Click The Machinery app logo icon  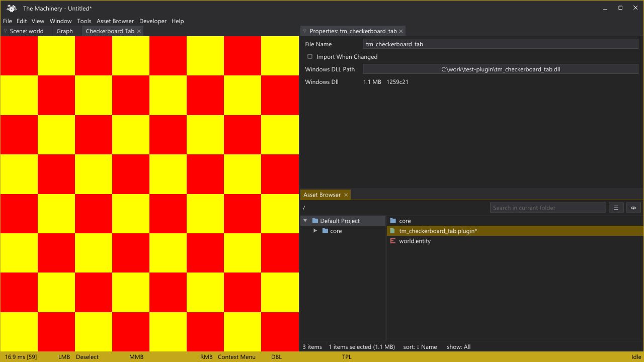click(12, 8)
